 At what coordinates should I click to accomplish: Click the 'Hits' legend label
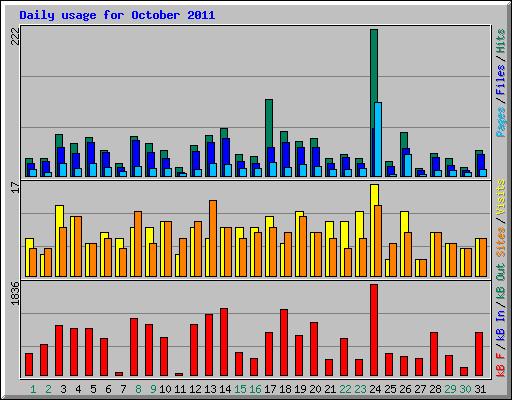point(500,41)
